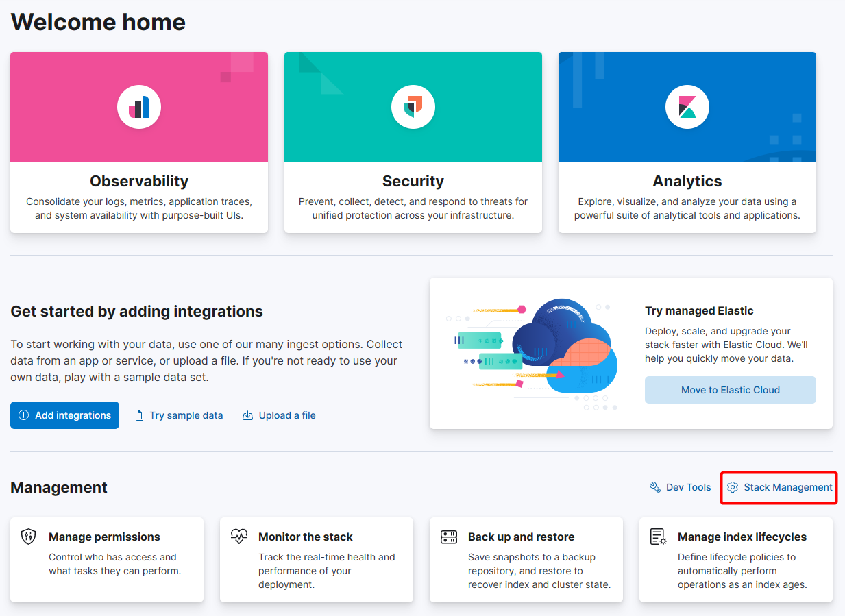Open the Upload a file link
This screenshot has width=845, height=616.
[x=287, y=415]
